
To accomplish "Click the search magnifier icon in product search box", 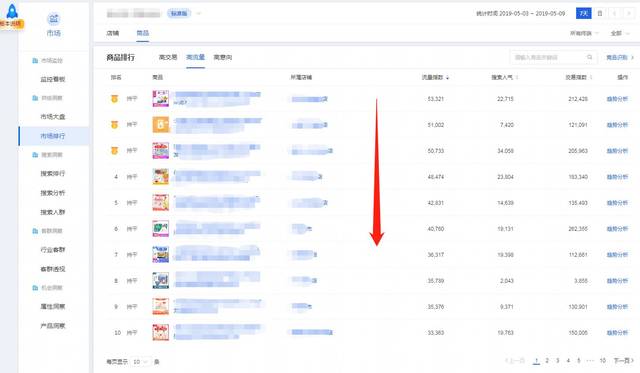I will [x=589, y=57].
